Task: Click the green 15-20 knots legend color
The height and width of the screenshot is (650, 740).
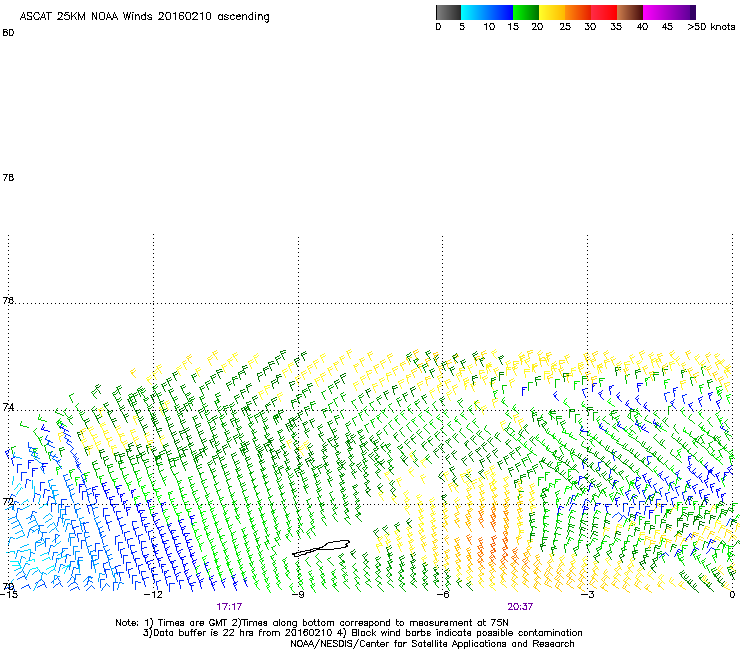Action: click(x=526, y=12)
